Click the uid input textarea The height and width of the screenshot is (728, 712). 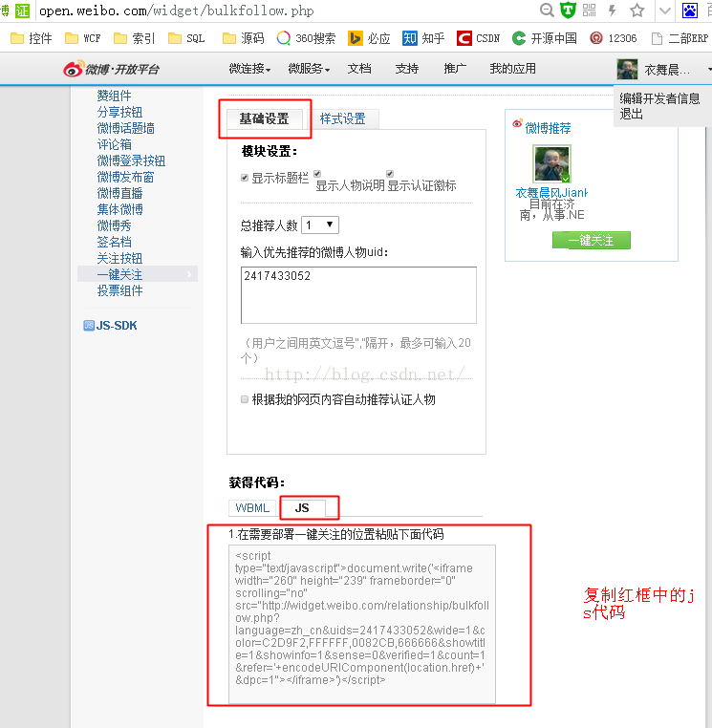pos(358,295)
